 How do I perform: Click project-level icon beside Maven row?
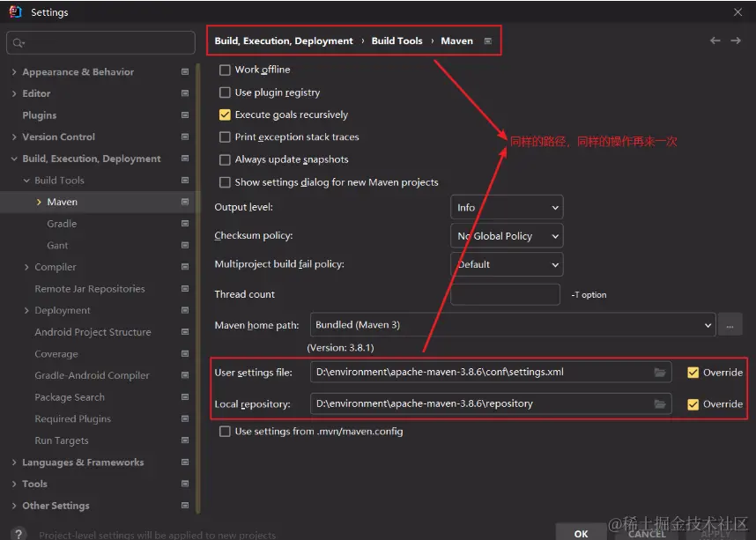click(x=185, y=202)
